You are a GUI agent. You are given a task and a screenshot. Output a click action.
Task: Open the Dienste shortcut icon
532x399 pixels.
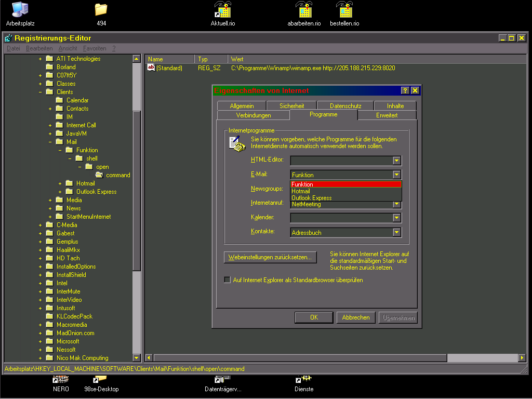click(303, 380)
